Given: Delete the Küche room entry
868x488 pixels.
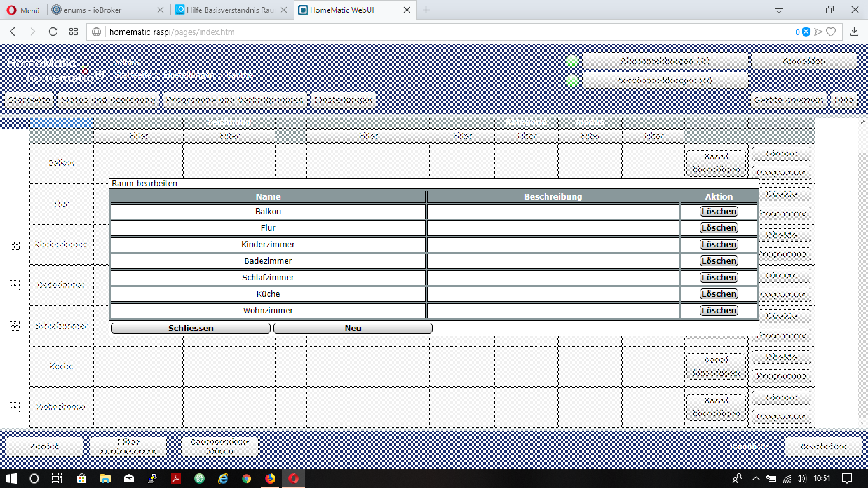Looking at the screenshot, I should [x=719, y=294].
